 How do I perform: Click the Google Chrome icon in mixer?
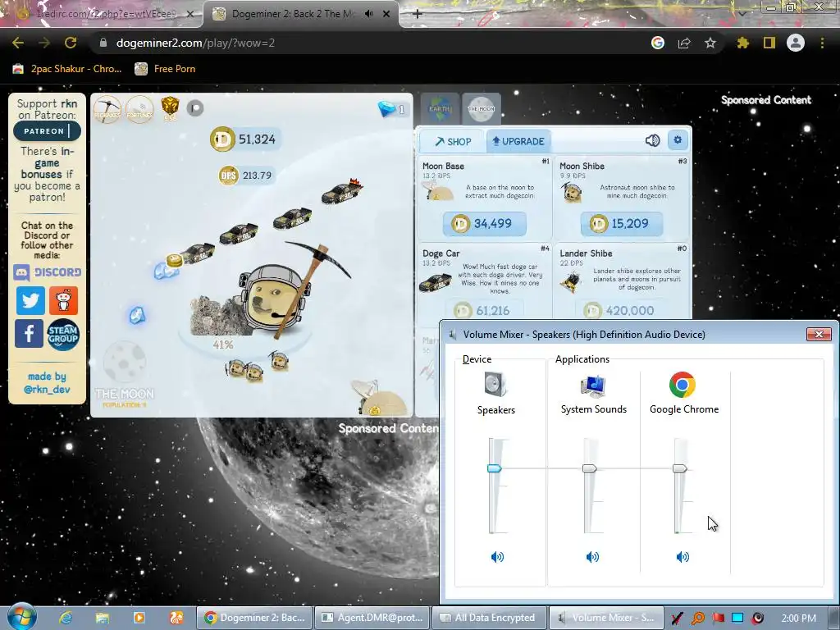point(682,384)
